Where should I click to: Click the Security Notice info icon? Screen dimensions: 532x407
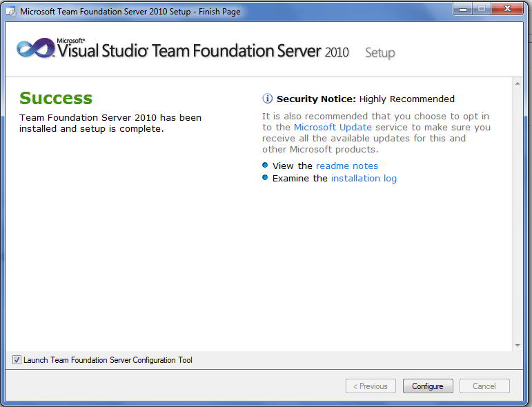[267, 99]
